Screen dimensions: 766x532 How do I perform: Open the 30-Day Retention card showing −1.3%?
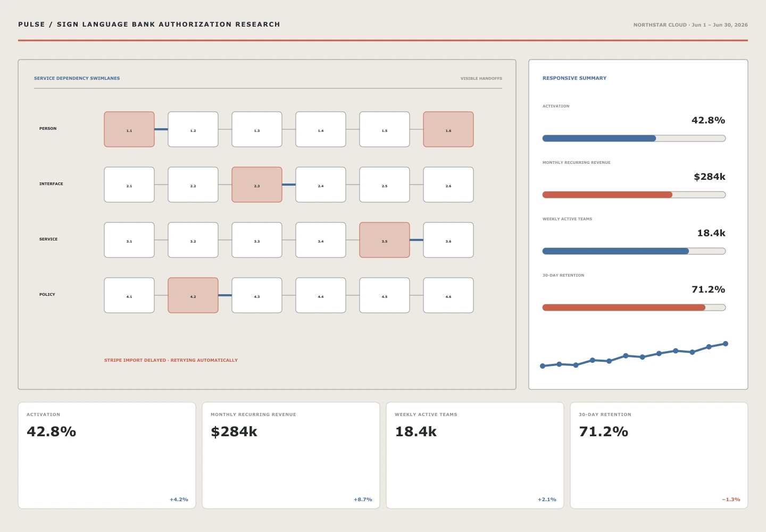coord(659,455)
